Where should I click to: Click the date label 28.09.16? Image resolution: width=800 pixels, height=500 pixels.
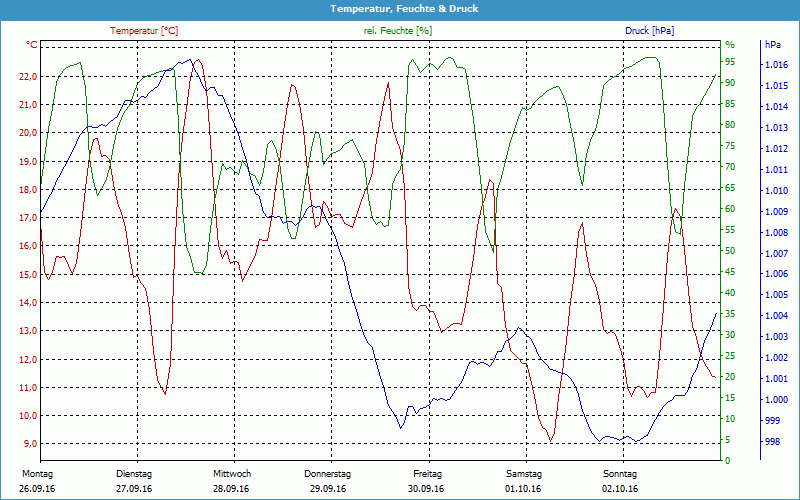(x=231, y=489)
